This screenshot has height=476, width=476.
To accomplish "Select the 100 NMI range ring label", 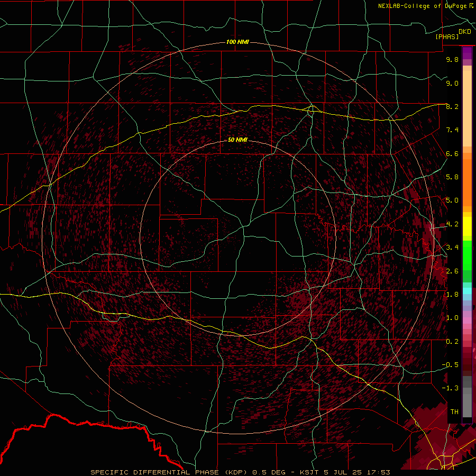I will 237,42.
